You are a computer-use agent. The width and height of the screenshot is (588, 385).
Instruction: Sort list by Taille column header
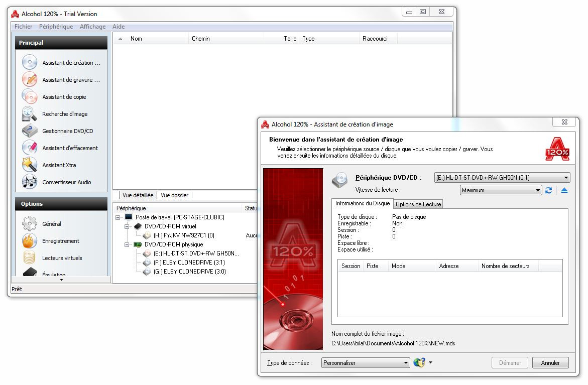[290, 39]
